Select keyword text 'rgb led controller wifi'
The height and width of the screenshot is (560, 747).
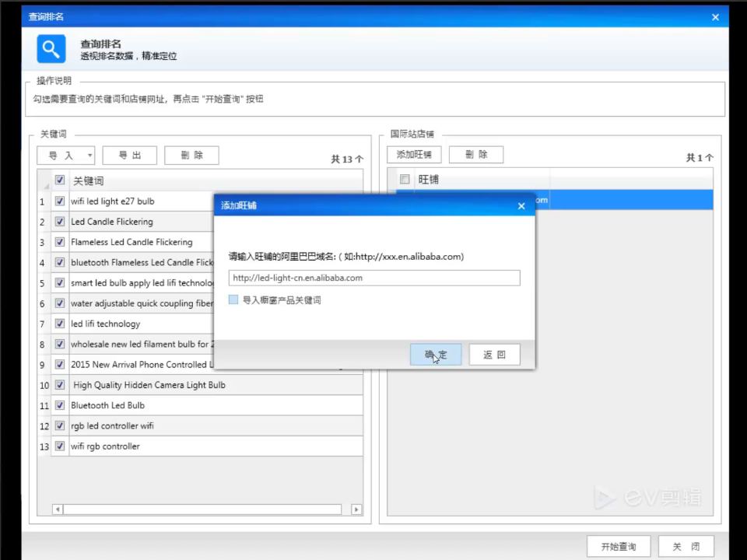click(112, 425)
